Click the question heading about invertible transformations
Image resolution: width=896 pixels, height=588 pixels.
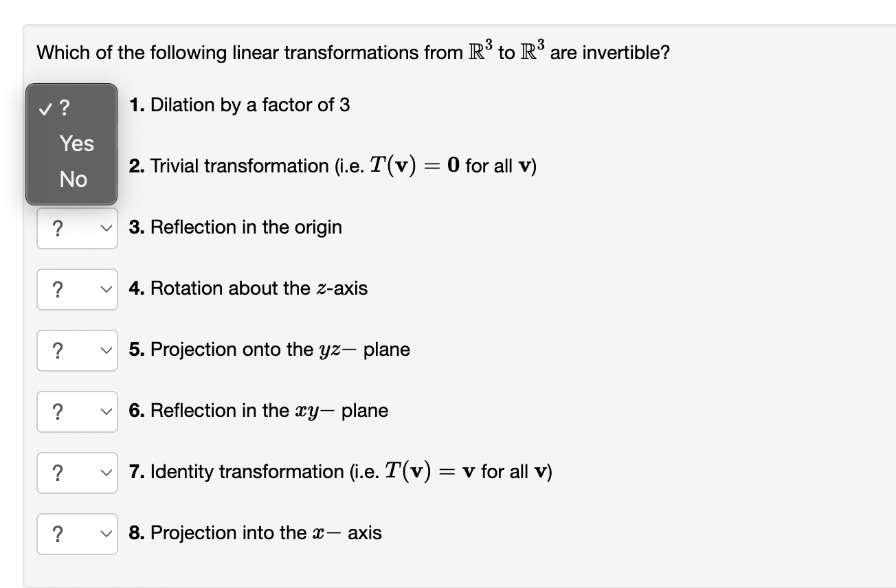coord(352,51)
